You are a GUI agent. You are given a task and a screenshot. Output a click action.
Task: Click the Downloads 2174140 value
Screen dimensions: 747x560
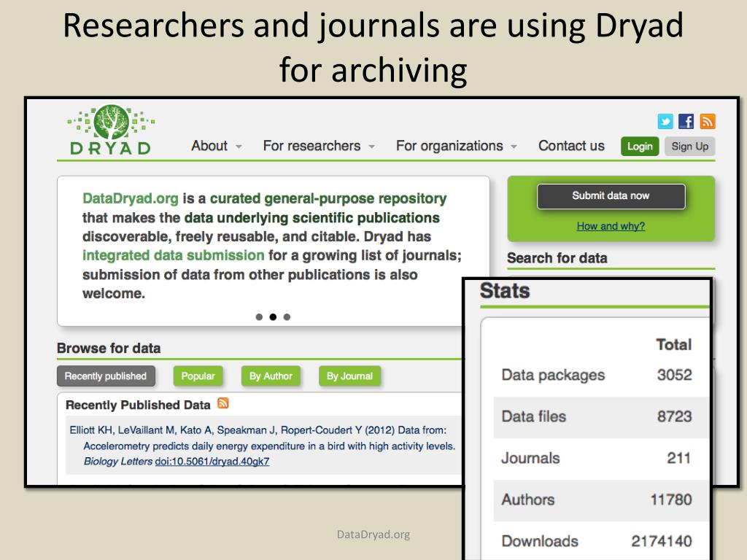[x=661, y=541]
